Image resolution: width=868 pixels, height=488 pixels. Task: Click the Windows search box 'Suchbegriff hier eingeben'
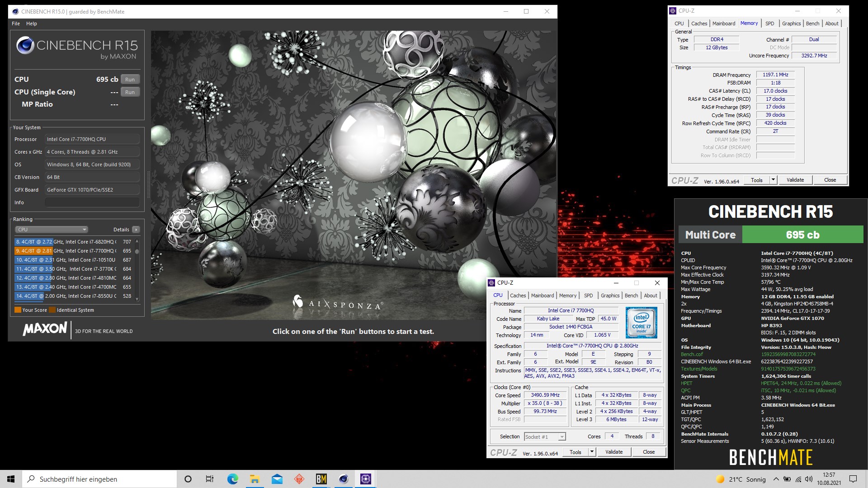[99, 479]
